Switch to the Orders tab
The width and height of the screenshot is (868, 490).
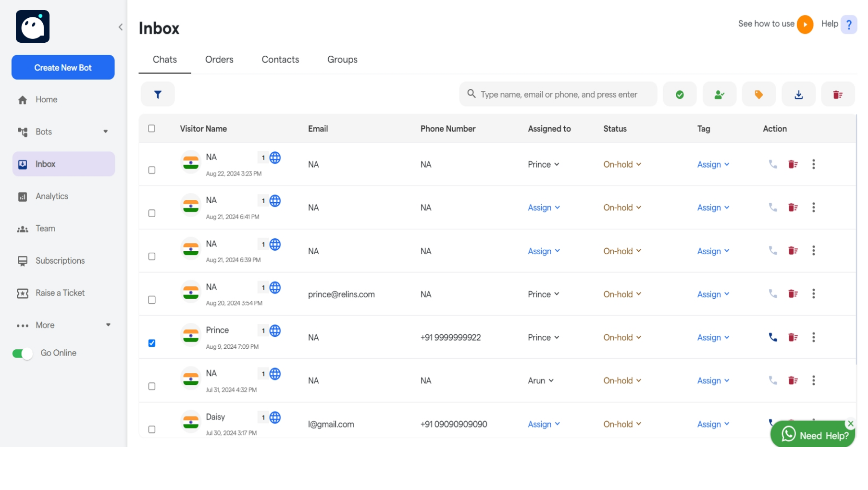(219, 60)
